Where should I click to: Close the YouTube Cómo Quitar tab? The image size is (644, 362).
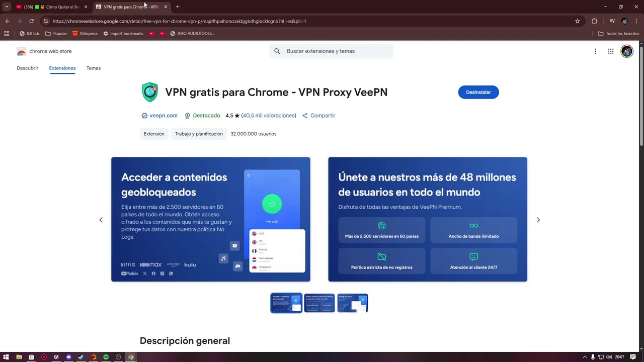coord(86,7)
